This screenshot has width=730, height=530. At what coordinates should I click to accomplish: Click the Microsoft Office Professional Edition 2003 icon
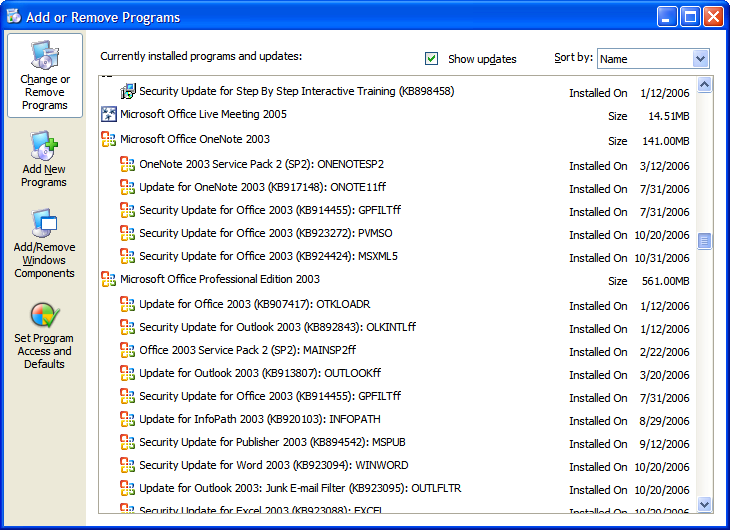tap(108, 279)
